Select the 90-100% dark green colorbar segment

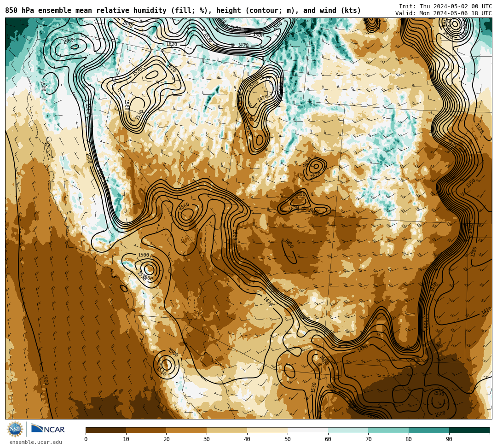[469, 430]
